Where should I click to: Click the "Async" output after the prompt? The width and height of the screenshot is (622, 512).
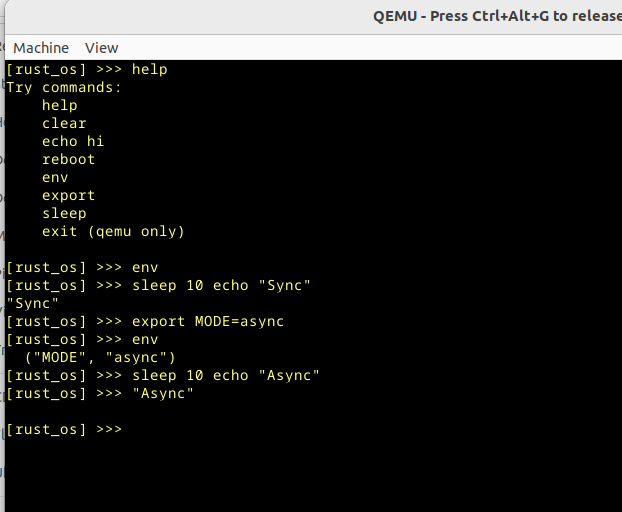coord(163,394)
